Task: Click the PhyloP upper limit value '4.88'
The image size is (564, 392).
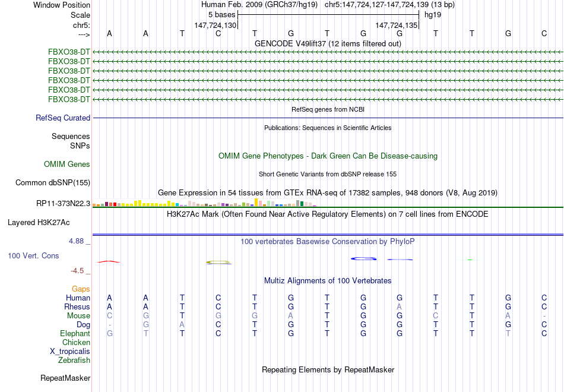Action: (76, 241)
